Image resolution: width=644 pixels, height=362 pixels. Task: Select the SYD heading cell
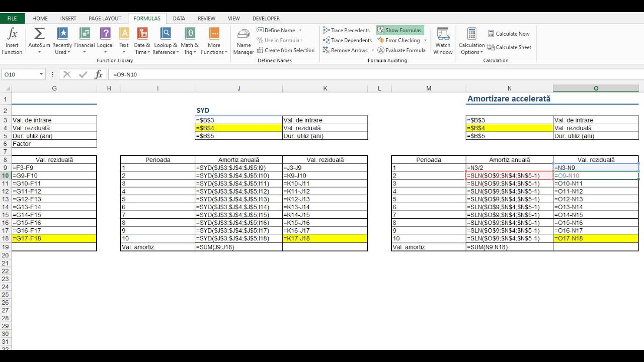point(239,111)
